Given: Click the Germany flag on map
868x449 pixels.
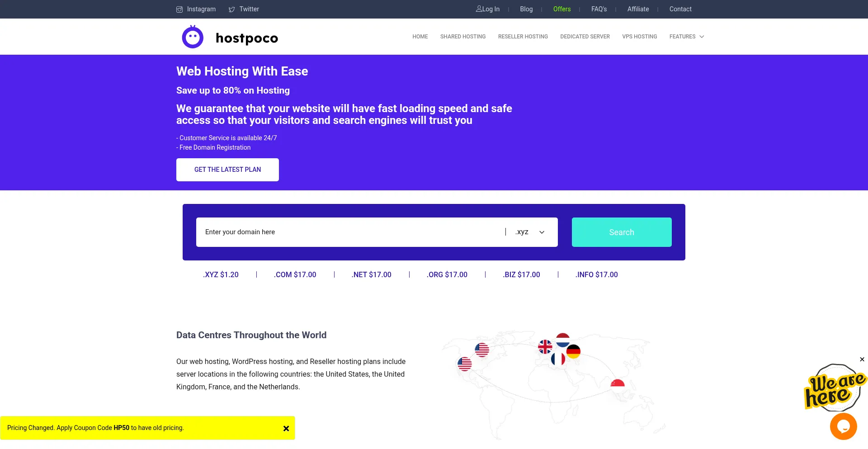Looking at the screenshot, I should (x=573, y=351).
